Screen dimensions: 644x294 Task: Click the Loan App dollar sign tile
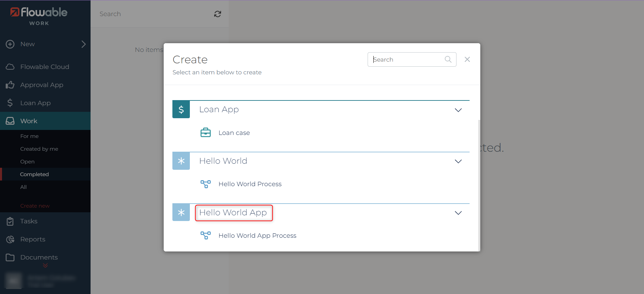[181, 109]
